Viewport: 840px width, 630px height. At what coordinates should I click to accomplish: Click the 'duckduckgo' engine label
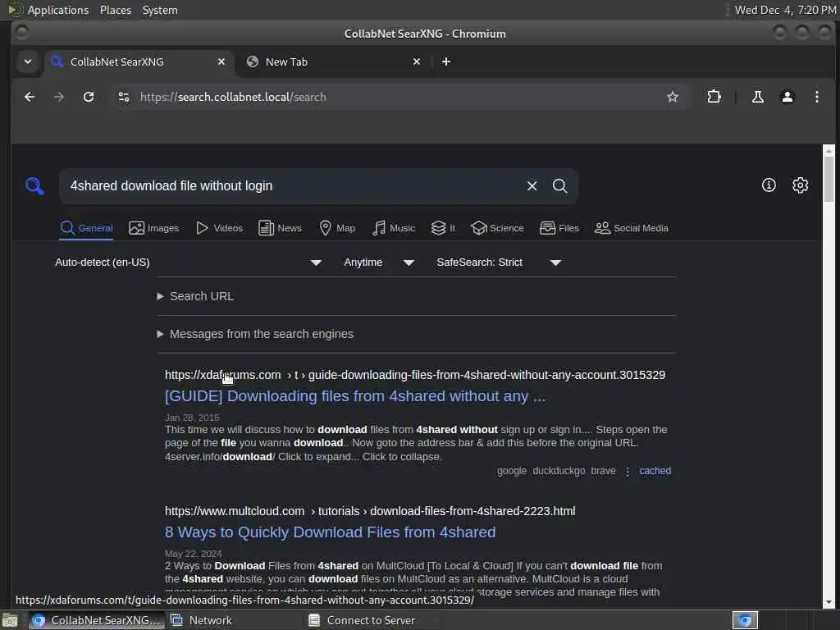click(x=559, y=471)
